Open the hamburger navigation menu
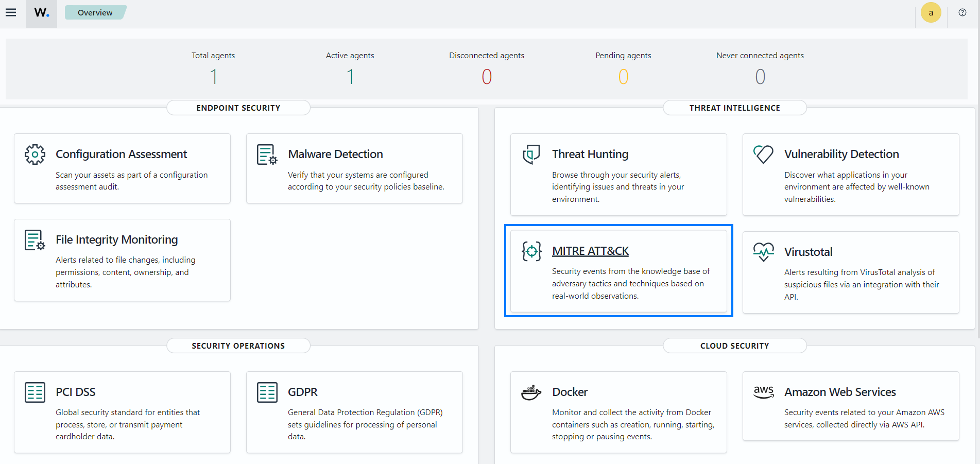Viewport: 980px width, 464px height. [x=11, y=12]
